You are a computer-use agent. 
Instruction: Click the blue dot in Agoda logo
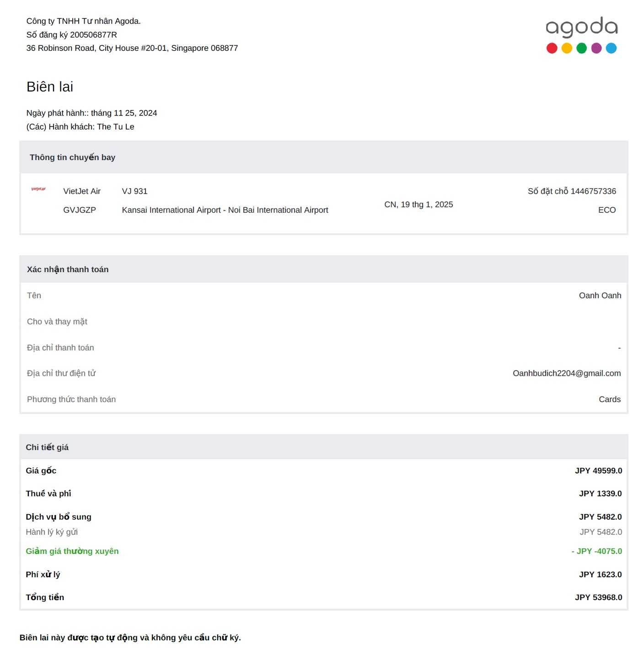pyautogui.click(x=611, y=48)
